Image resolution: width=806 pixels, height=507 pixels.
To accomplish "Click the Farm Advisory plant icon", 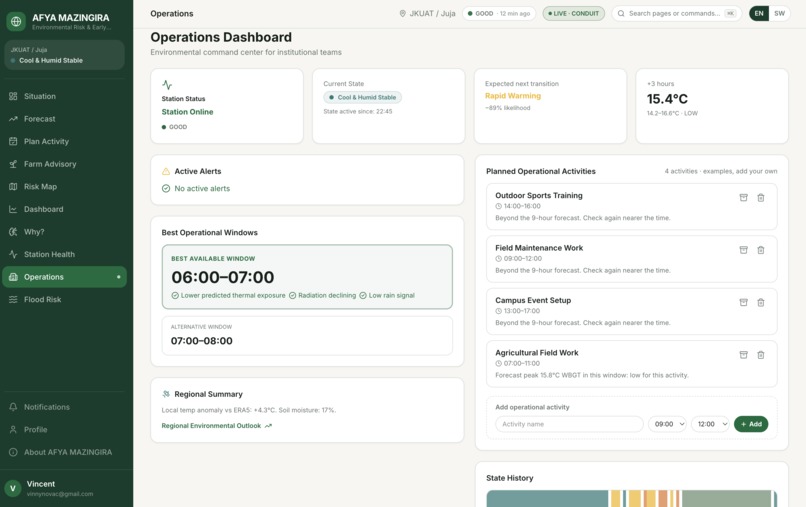I will click(13, 164).
